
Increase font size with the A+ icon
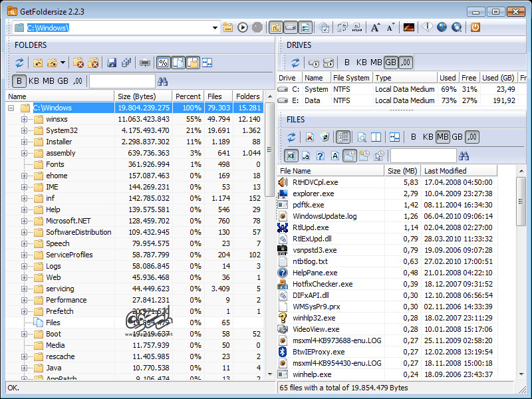tap(375, 27)
